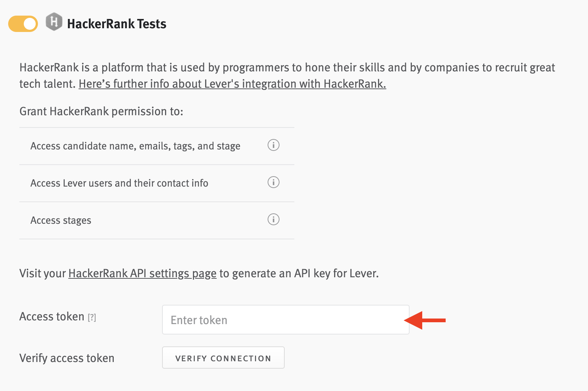588x391 pixels.
Task: Toggle the HackerRank Tests integration switch
Action: coord(23,24)
